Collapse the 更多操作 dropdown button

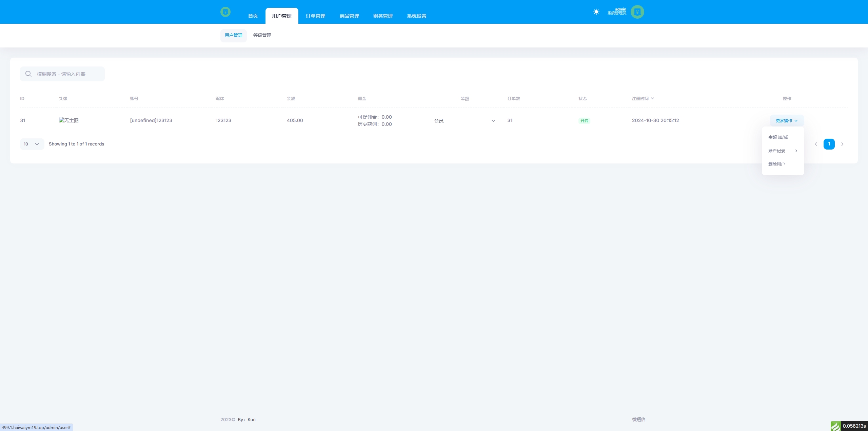point(787,121)
